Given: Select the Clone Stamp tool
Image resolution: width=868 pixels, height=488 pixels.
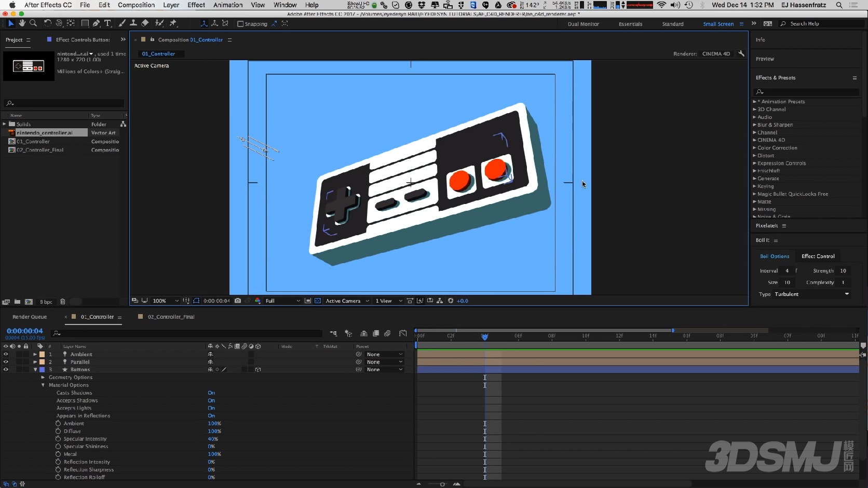Looking at the screenshot, I should coord(133,23).
